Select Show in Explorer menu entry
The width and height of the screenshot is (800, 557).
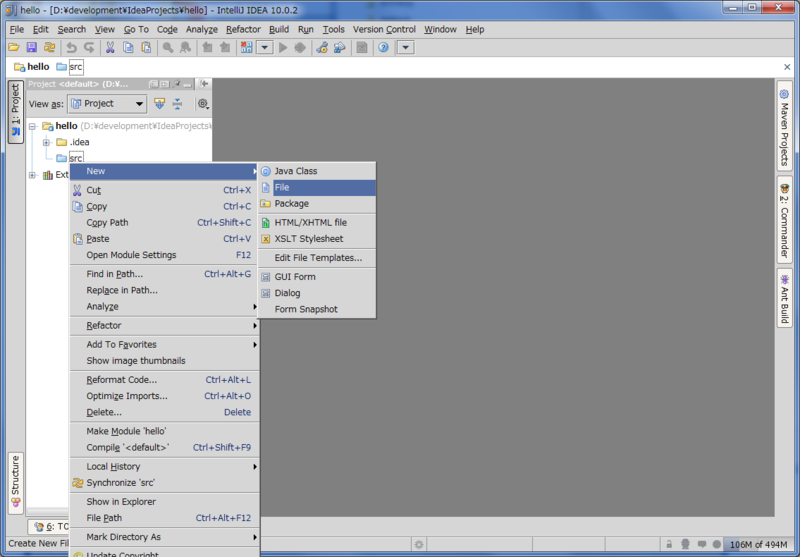pyautogui.click(x=164, y=501)
